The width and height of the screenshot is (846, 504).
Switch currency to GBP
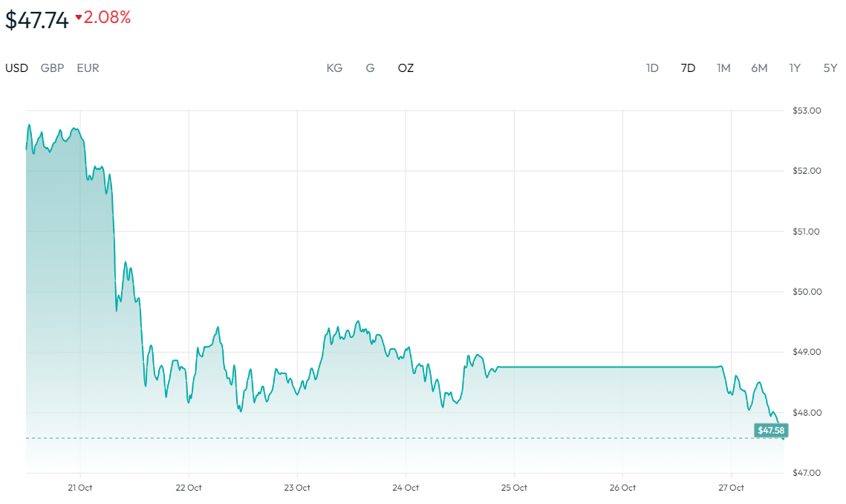click(x=52, y=68)
